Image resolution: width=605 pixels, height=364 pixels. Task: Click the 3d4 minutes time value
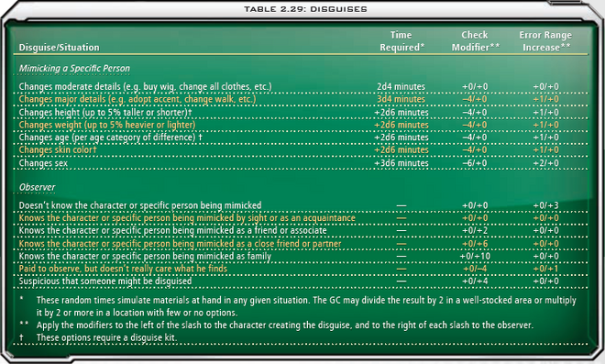point(401,99)
